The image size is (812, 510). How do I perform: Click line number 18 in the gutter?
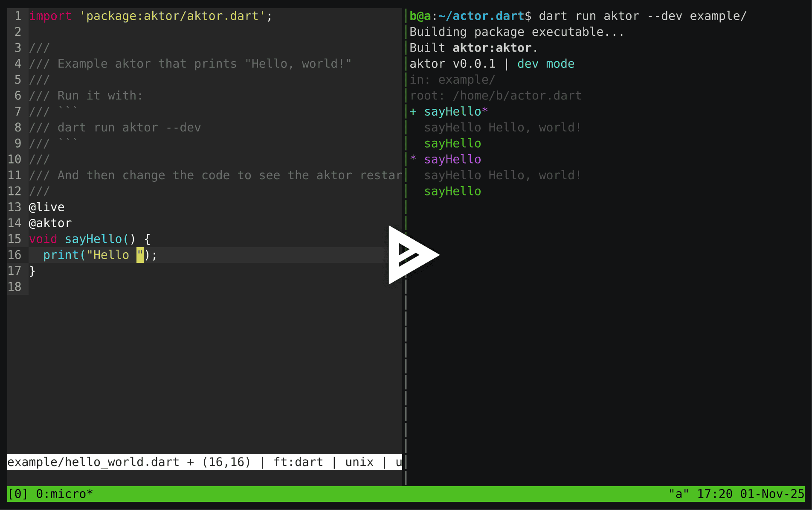click(x=14, y=287)
